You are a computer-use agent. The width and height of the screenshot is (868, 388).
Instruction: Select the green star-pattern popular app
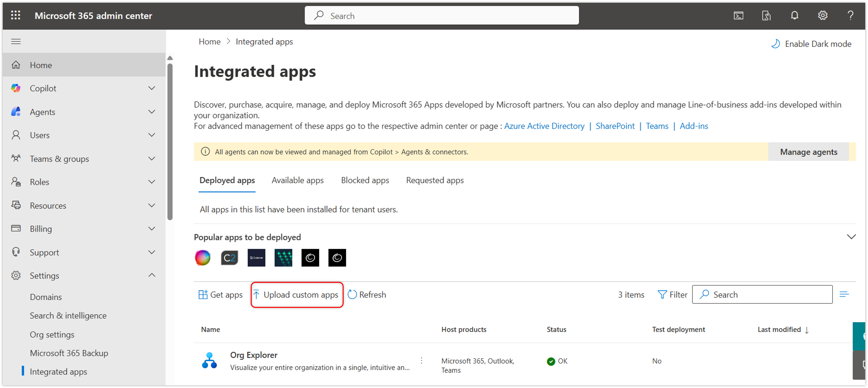click(x=283, y=258)
